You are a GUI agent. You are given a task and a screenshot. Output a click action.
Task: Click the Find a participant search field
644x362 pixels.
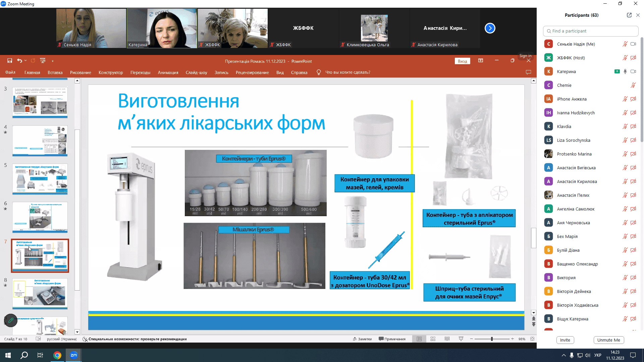(x=591, y=31)
